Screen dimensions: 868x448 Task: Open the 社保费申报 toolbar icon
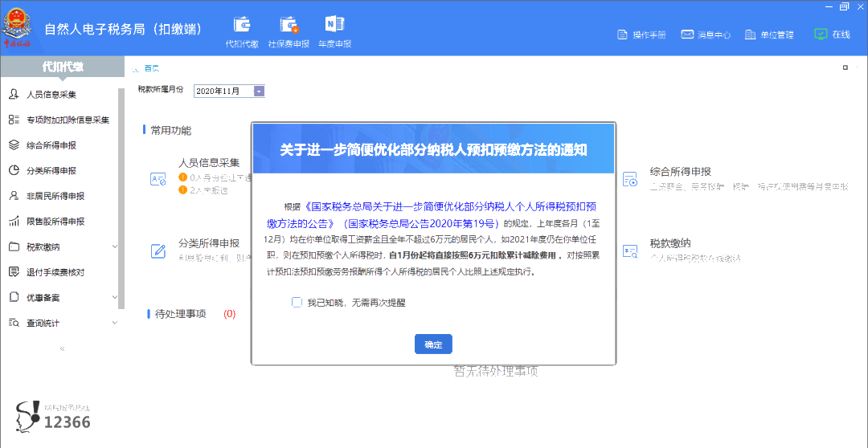(289, 31)
